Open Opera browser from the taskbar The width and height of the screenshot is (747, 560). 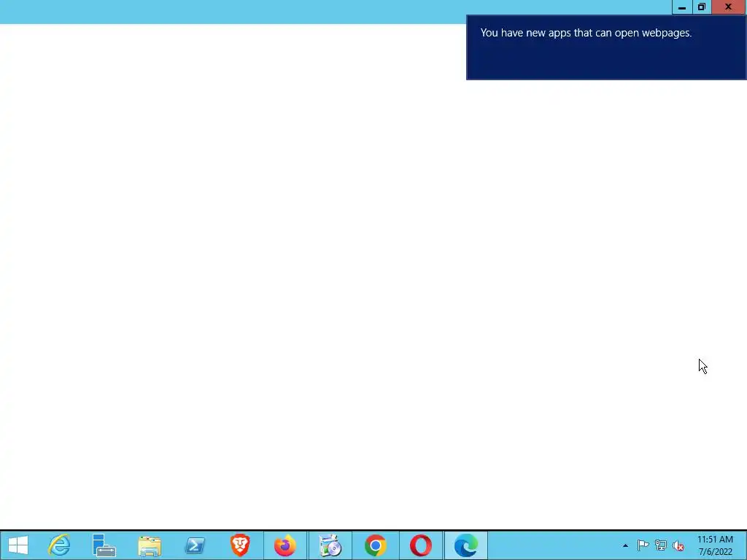point(421,545)
